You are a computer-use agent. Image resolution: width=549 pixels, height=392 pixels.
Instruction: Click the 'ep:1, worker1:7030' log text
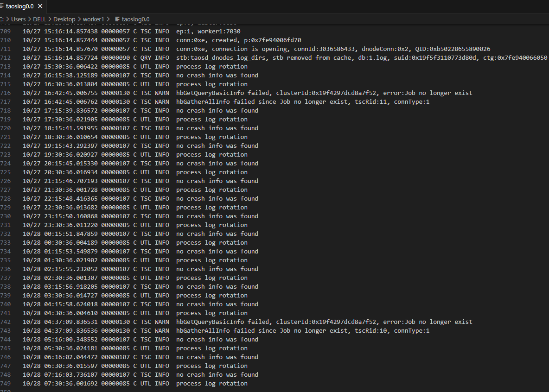coord(208,31)
